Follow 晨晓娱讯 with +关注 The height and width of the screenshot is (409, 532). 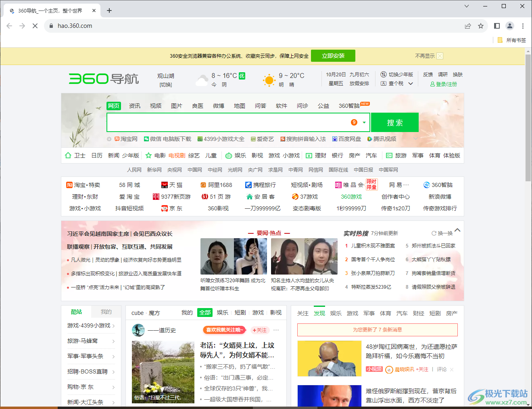pos(422,369)
